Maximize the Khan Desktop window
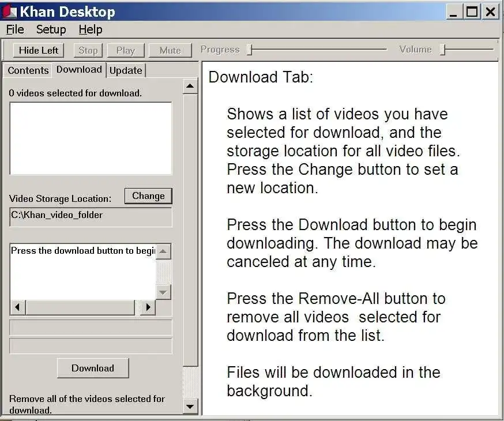Screen dimensions: 504x421 pyautogui.click(x=472, y=12)
